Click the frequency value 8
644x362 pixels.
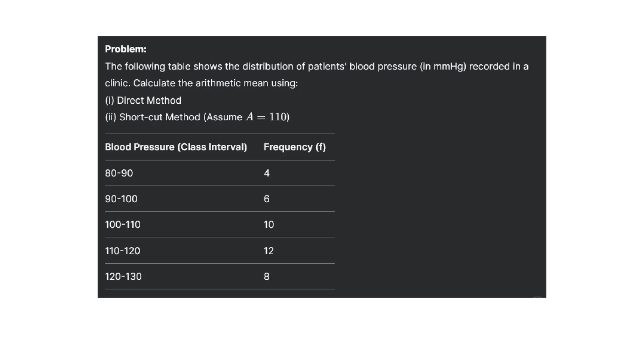tap(267, 277)
